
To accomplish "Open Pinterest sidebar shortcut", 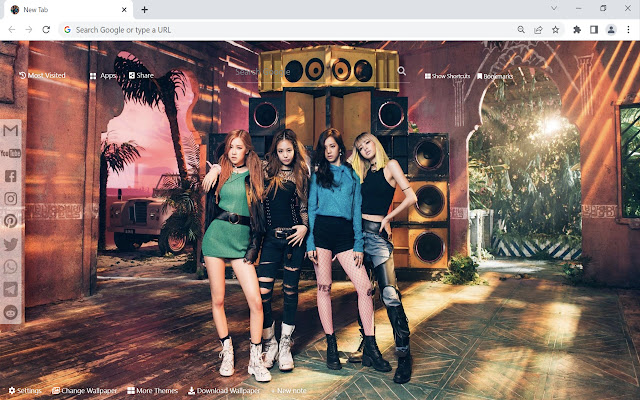I will [11, 221].
